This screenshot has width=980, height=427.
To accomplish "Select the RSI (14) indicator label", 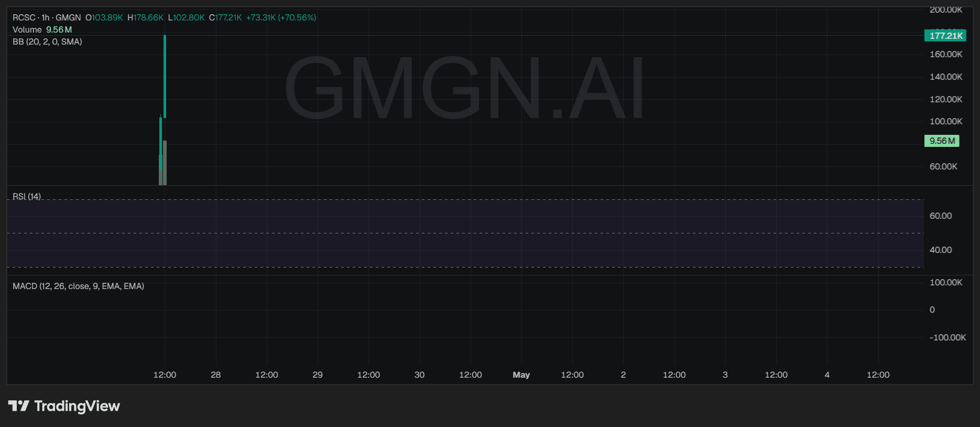I will tap(27, 196).
